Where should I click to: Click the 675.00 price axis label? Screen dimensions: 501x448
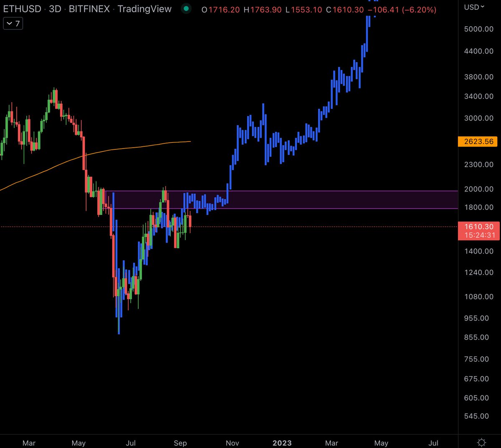tap(476, 379)
